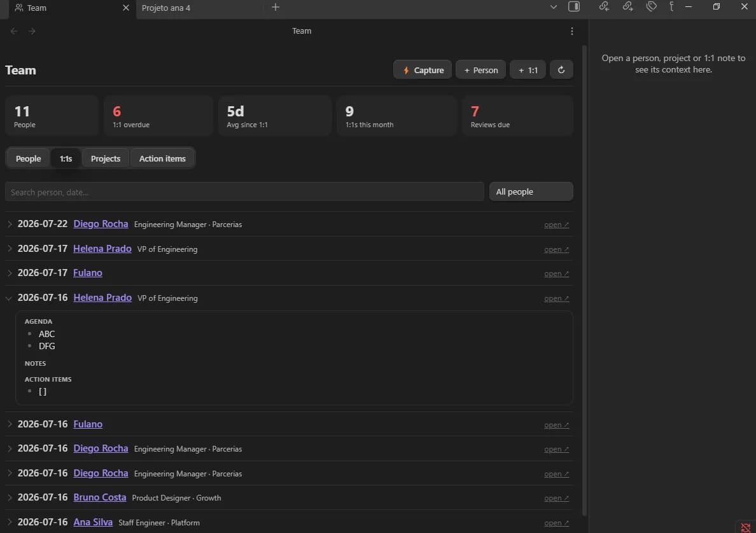
Task: Click the red sync status icon
Action: (x=745, y=527)
